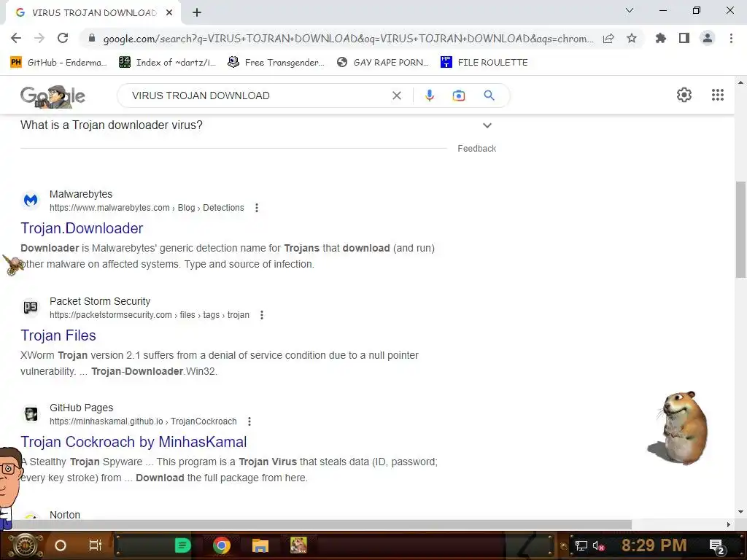Go back to the previous page
This screenshot has width=747, height=560.
click(16, 38)
